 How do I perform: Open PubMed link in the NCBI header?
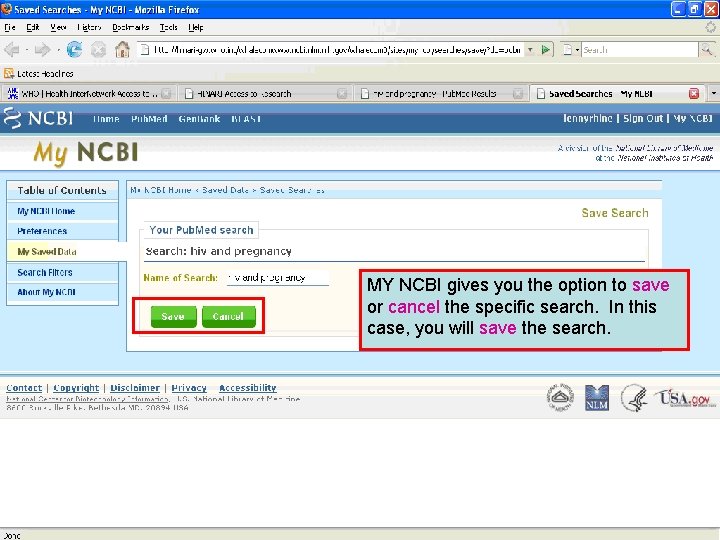(x=149, y=119)
